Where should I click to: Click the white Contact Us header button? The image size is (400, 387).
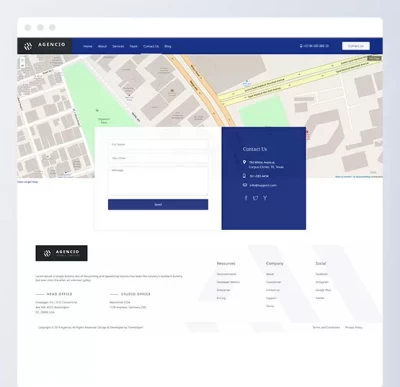point(356,46)
